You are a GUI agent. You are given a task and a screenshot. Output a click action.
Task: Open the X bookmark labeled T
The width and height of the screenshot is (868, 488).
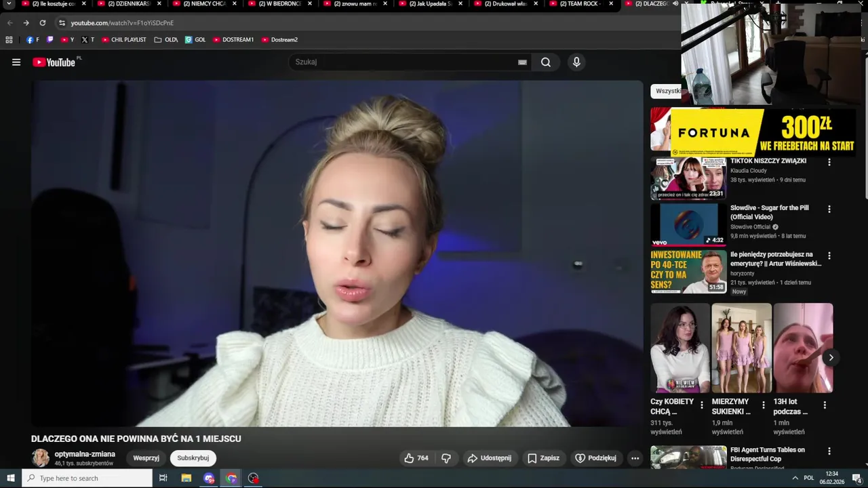point(87,40)
